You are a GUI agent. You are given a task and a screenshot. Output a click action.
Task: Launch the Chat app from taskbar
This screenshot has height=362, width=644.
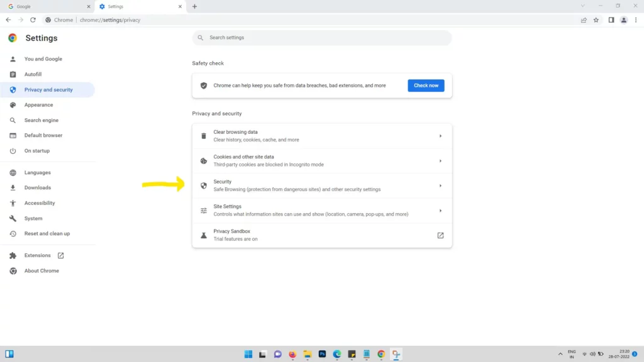pyautogui.click(x=277, y=354)
